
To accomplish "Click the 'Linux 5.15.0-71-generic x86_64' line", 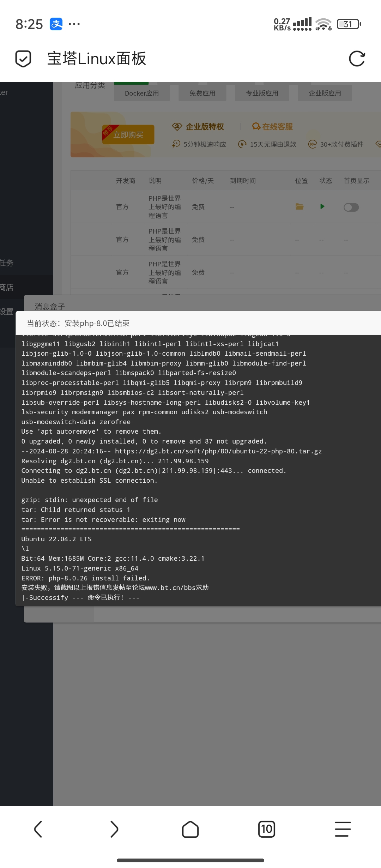I will (x=80, y=568).
